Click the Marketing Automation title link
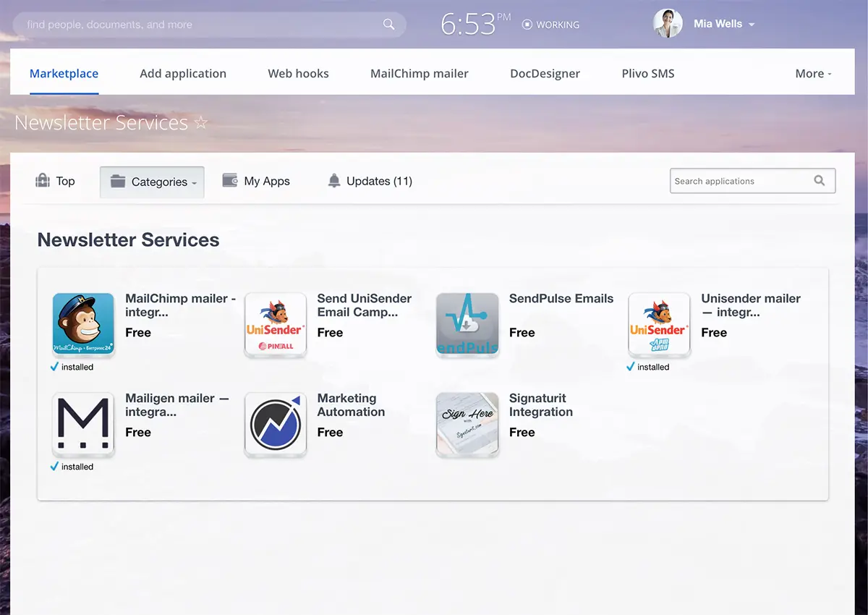 point(351,405)
